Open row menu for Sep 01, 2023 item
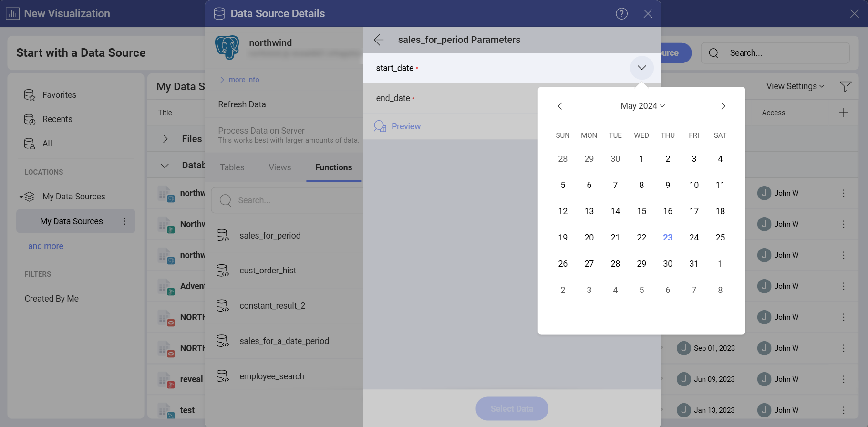The height and width of the screenshot is (427, 868). point(844,348)
